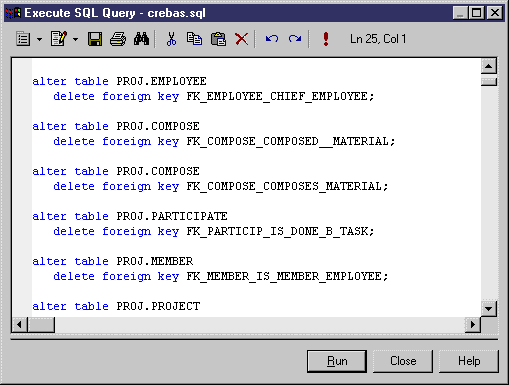
Task: Execute query with red exclamation icon
Action: click(326, 39)
